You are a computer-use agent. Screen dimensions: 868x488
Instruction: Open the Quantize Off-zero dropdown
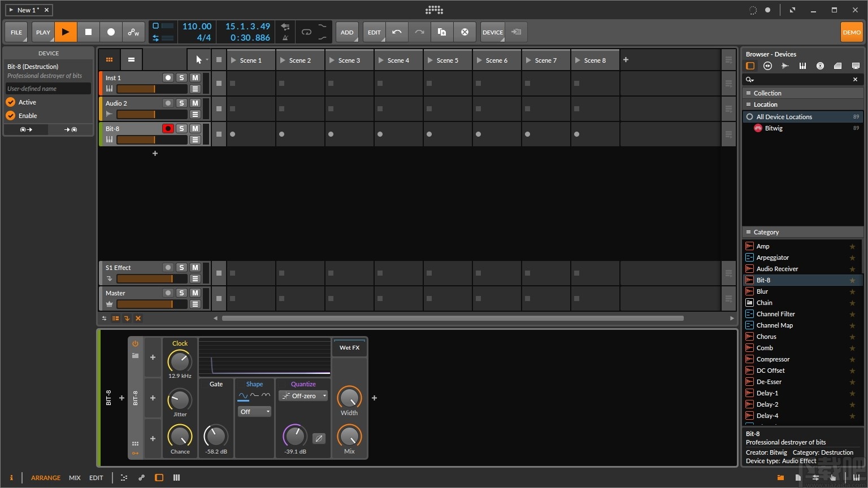[x=303, y=396]
